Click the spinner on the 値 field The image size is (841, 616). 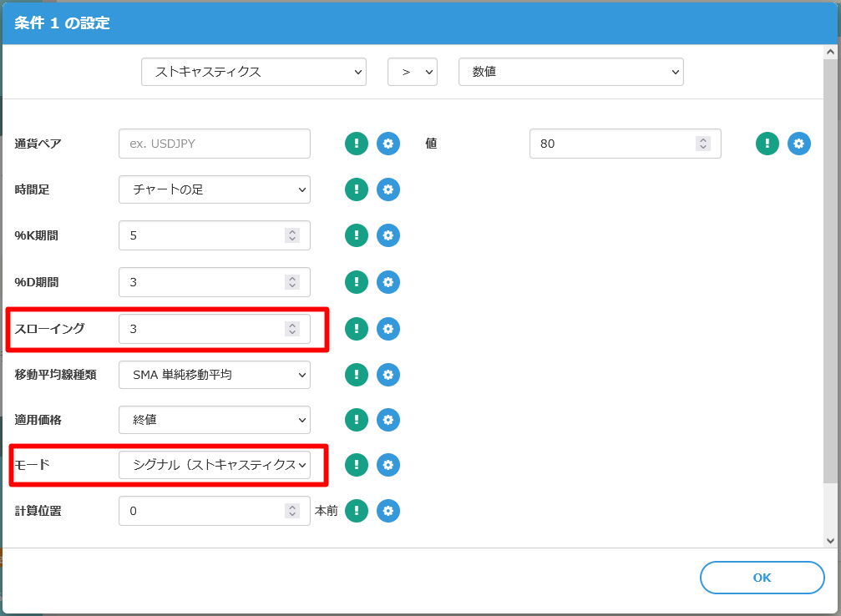tap(703, 144)
